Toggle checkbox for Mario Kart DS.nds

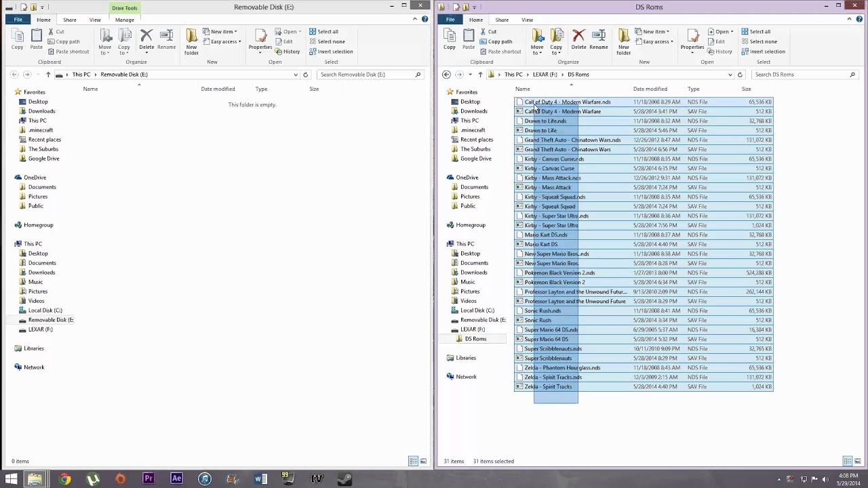pos(519,235)
